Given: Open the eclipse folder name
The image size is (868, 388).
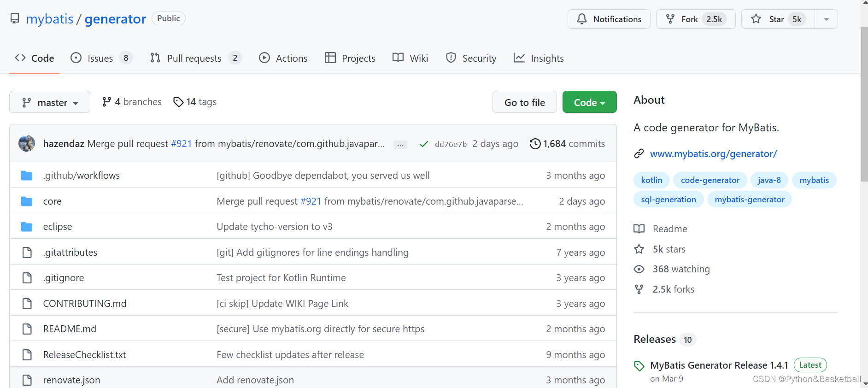Looking at the screenshot, I should 58,227.
